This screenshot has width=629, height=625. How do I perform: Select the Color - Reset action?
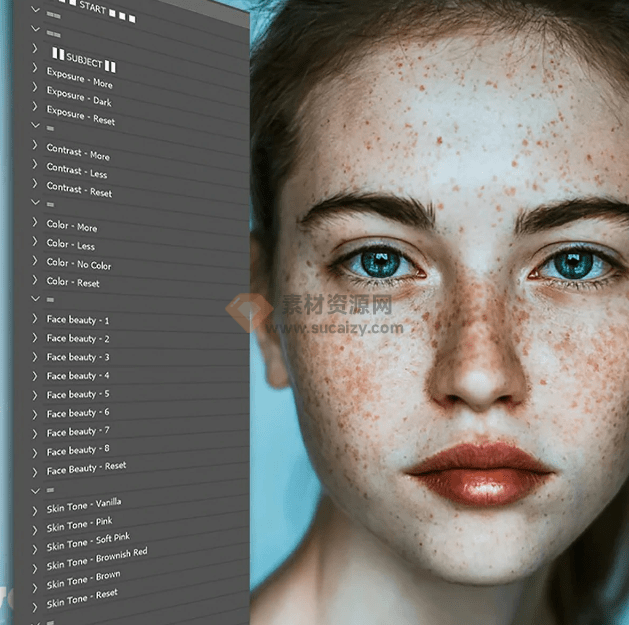(73, 282)
